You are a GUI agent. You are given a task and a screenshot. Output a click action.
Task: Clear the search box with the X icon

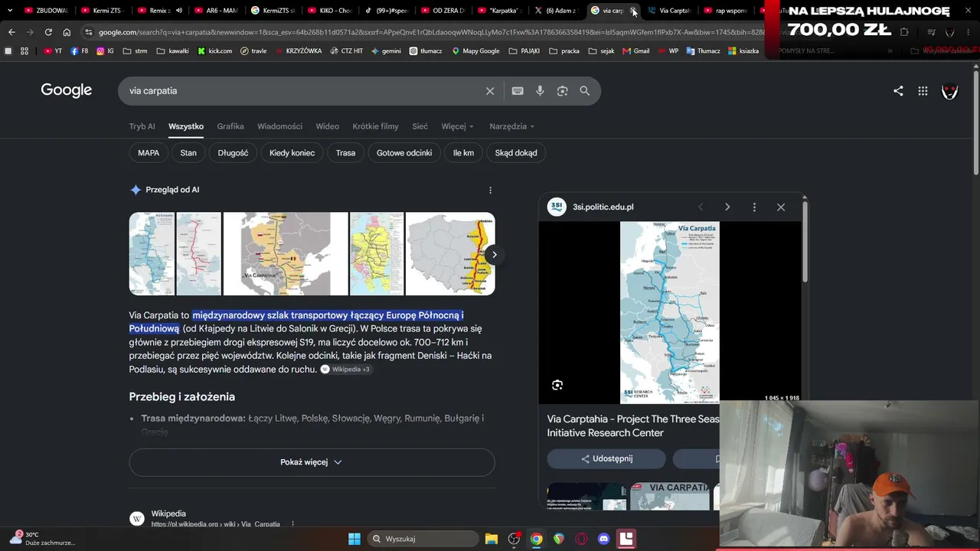tap(490, 91)
